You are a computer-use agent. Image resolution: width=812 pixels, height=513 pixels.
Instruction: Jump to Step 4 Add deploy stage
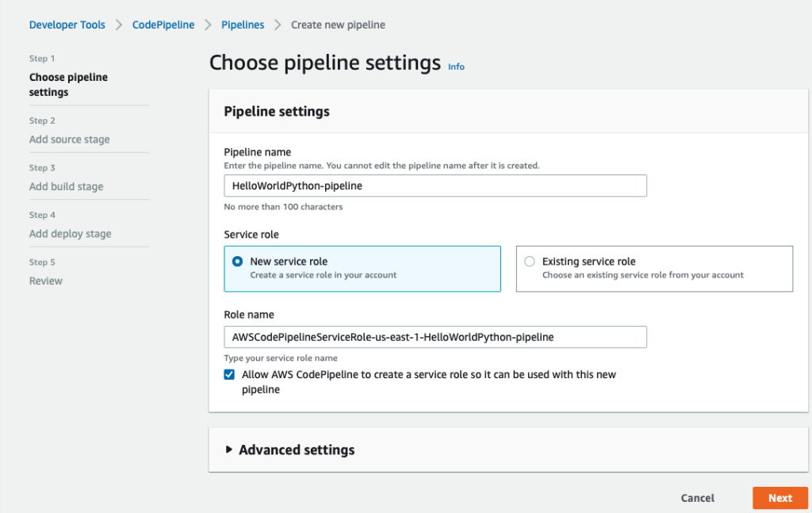point(71,234)
